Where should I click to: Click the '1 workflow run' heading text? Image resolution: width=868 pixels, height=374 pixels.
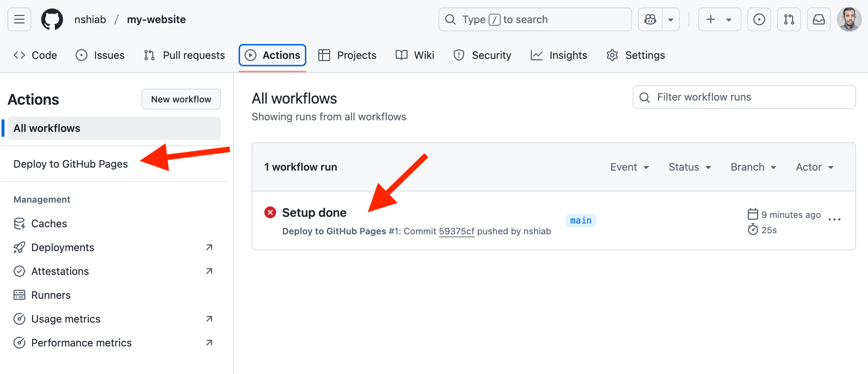tap(301, 167)
